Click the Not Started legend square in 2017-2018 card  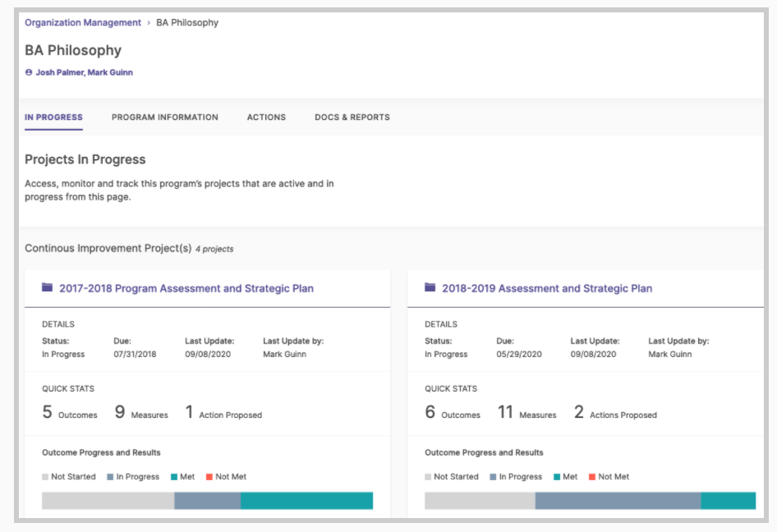point(45,476)
